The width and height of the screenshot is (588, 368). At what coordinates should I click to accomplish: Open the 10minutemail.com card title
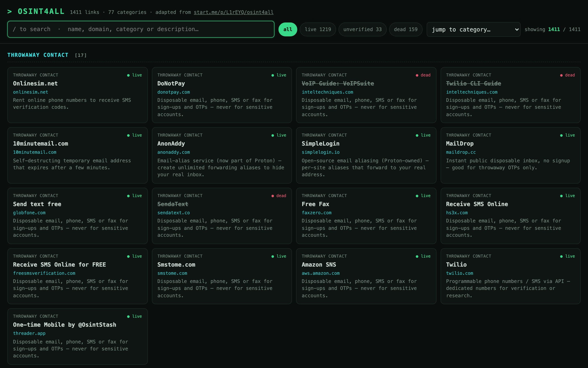coord(41,144)
